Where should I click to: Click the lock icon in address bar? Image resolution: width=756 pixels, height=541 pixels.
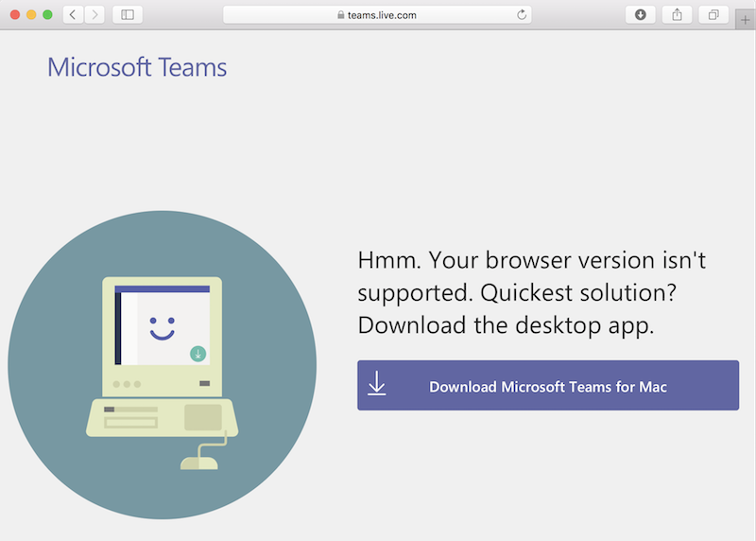(x=341, y=15)
